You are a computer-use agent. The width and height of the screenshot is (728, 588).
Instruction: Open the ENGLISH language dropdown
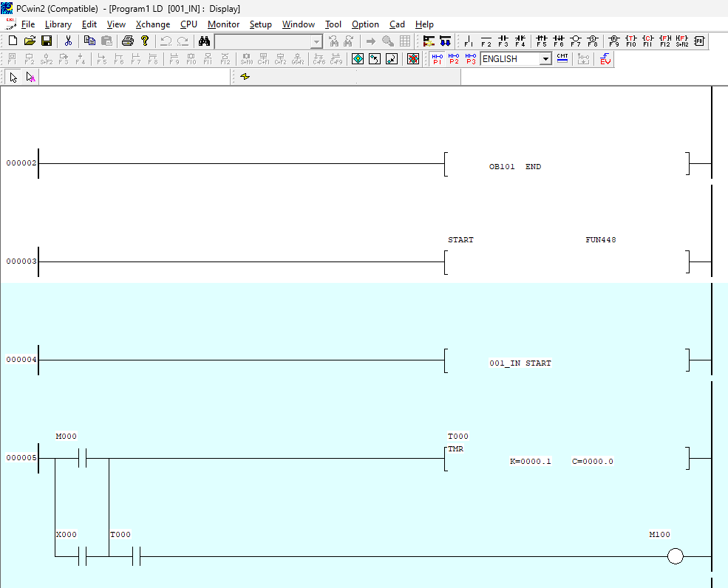click(x=545, y=59)
